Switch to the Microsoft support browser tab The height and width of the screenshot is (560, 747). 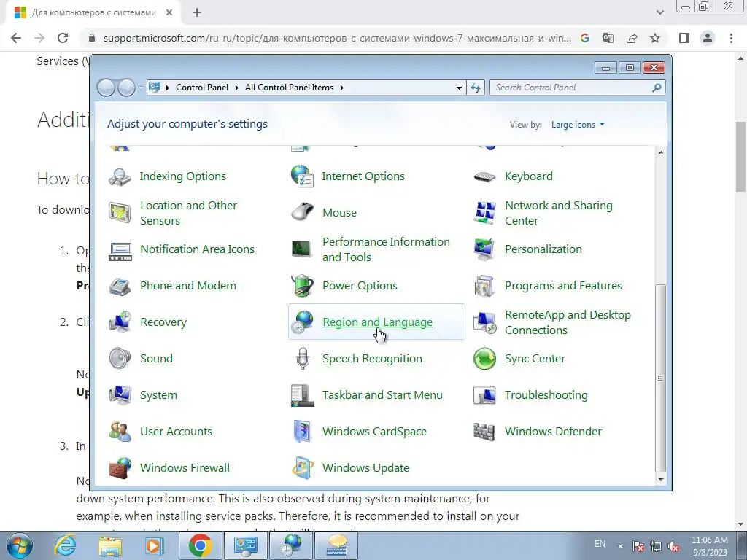94,13
